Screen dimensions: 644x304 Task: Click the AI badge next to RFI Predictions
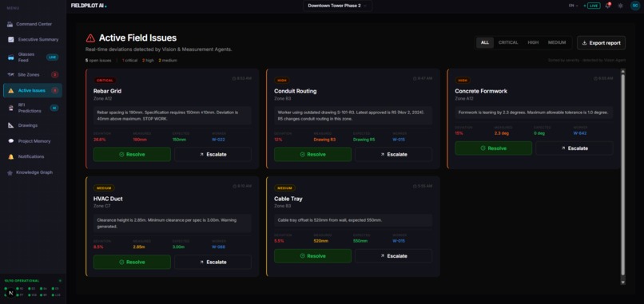coord(54,108)
